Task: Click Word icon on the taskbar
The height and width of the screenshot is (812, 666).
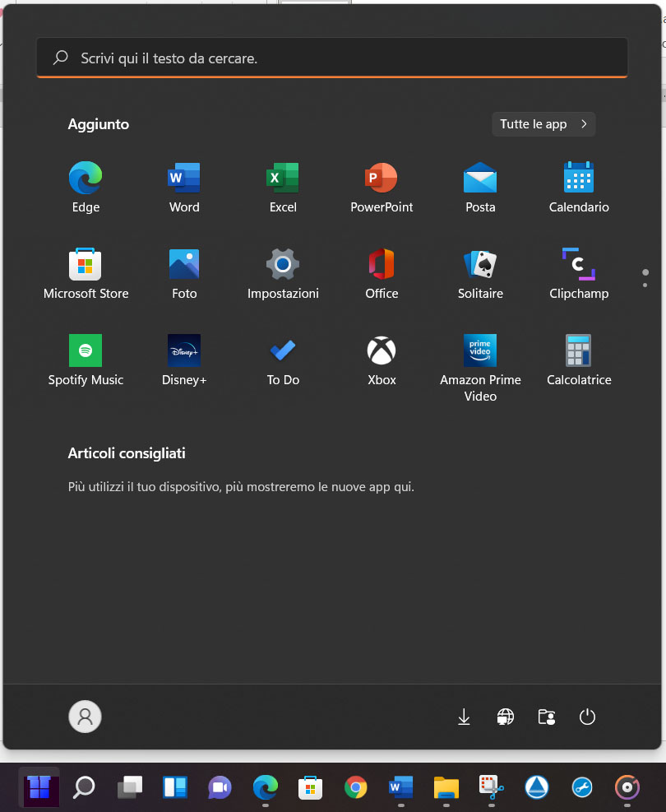Action: pyautogui.click(x=401, y=787)
